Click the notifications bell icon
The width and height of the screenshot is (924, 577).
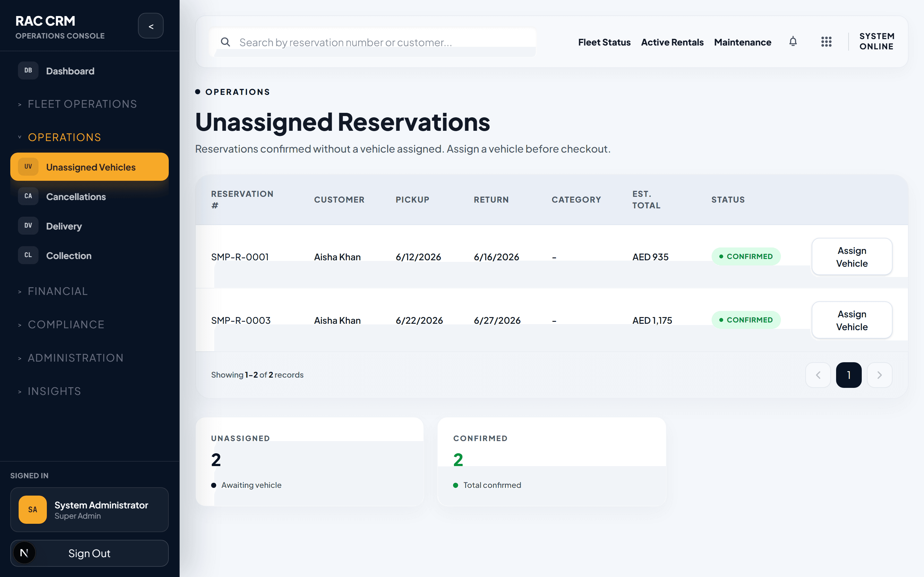tap(793, 42)
